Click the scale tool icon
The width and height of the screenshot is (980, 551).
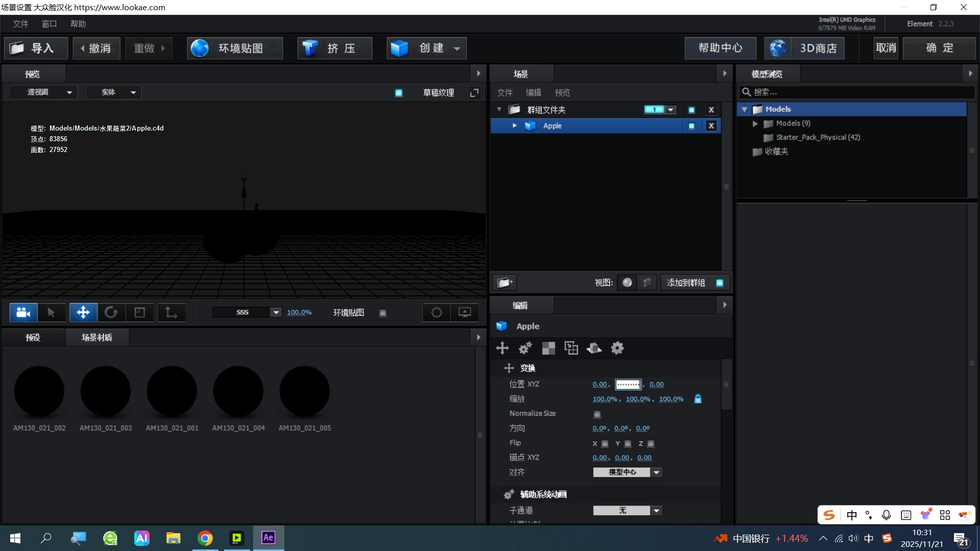coord(139,312)
